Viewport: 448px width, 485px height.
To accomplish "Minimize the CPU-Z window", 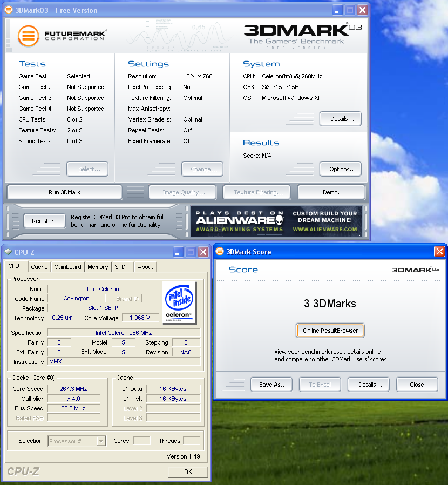I will pyautogui.click(x=178, y=252).
